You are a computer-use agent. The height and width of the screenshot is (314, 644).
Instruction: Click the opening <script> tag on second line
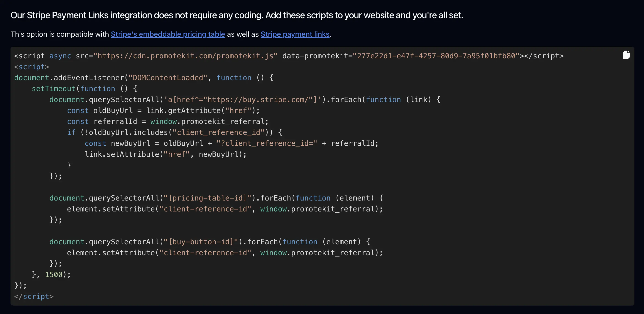(x=31, y=67)
